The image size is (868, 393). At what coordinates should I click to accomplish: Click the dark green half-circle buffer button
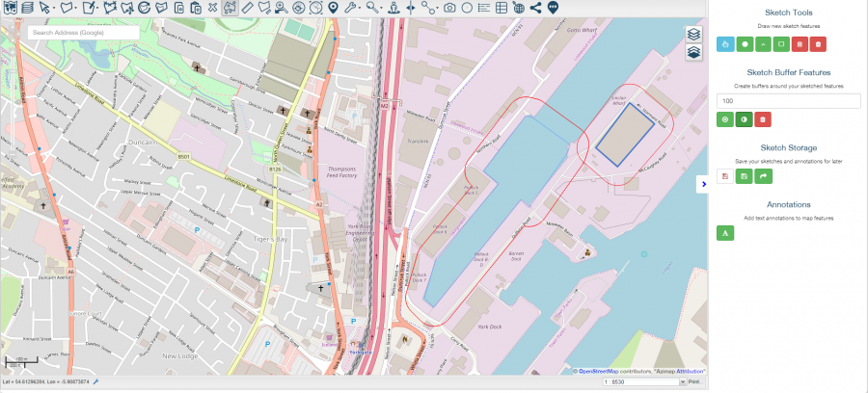pos(744,119)
